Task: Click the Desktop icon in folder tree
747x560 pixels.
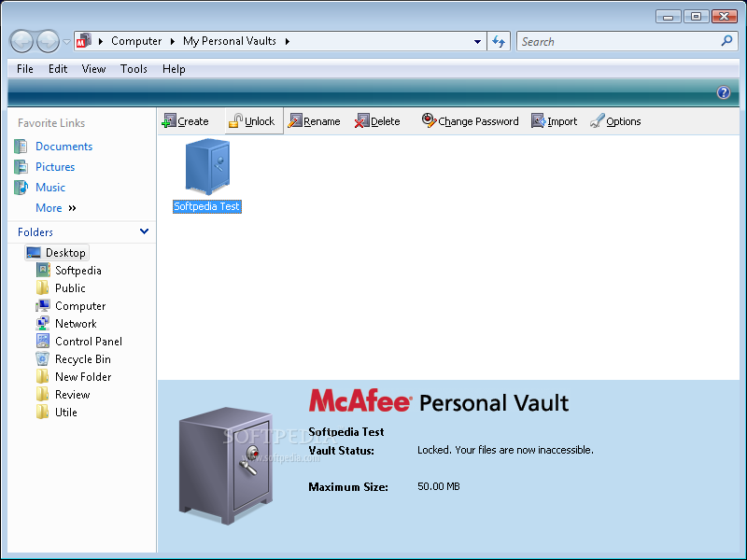Action: [x=34, y=252]
